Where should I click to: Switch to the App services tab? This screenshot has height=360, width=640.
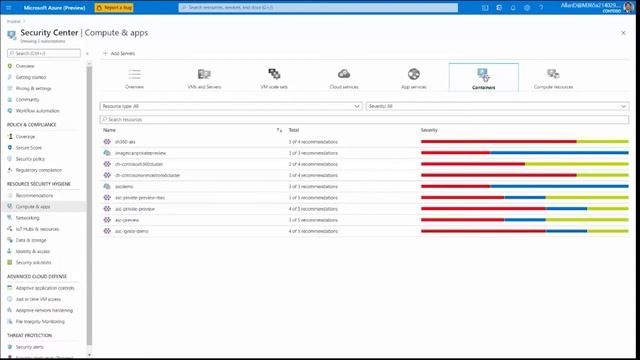(x=413, y=78)
